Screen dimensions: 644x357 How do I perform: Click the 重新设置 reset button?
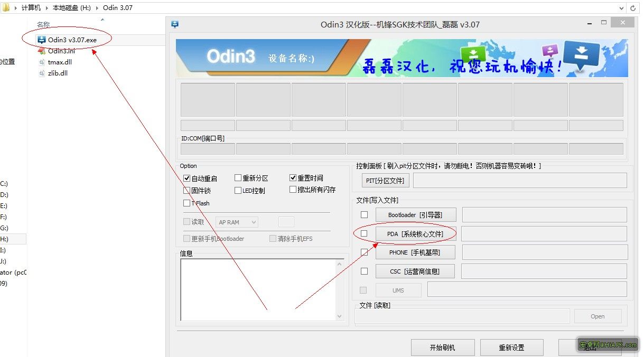(512, 347)
